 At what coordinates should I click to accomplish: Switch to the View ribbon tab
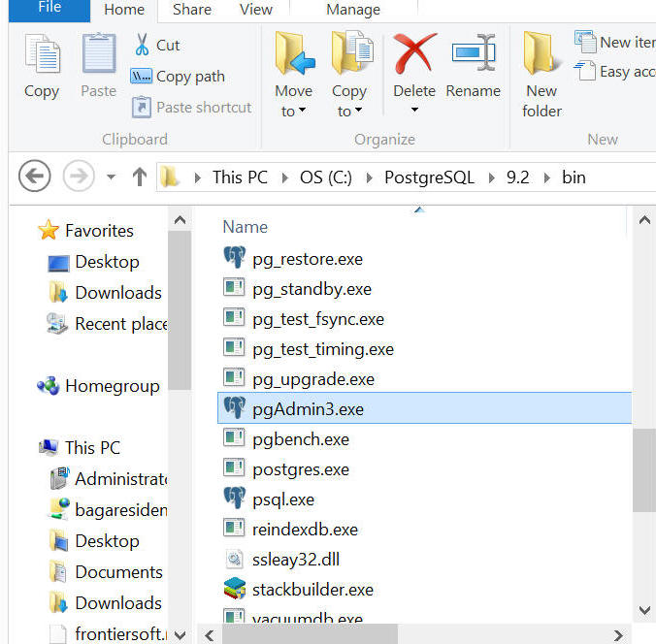point(255,9)
